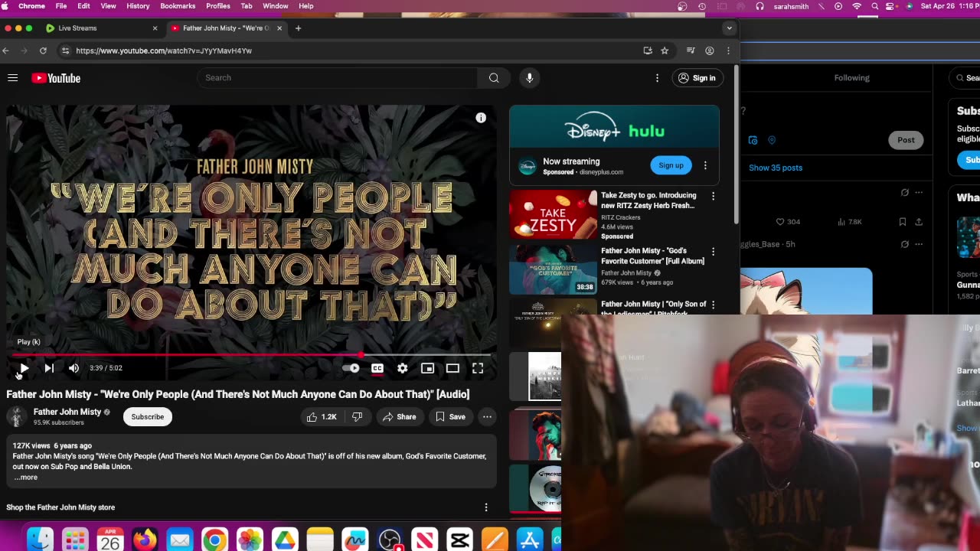Open menu for Shop Father John Misty store
Image resolution: width=980 pixels, height=551 pixels.
click(485, 507)
